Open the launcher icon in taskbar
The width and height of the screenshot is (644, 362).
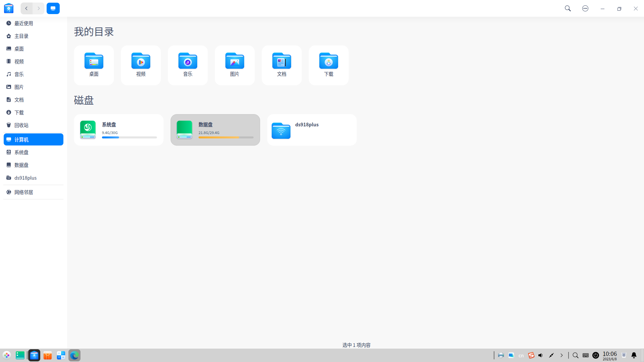click(x=7, y=355)
